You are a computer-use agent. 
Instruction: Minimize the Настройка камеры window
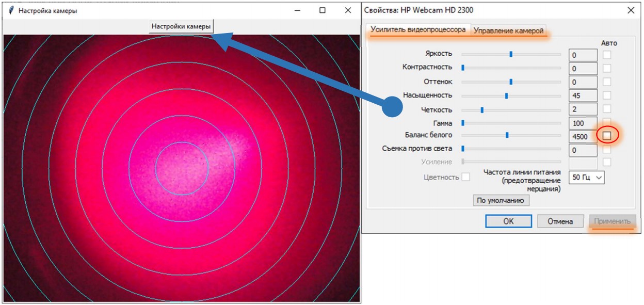pos(297,10)
